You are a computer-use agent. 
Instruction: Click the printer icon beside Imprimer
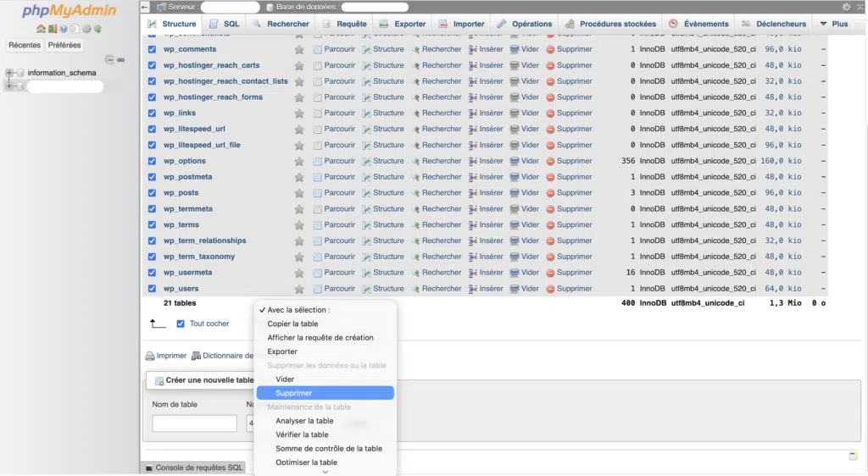coord(149,356)
